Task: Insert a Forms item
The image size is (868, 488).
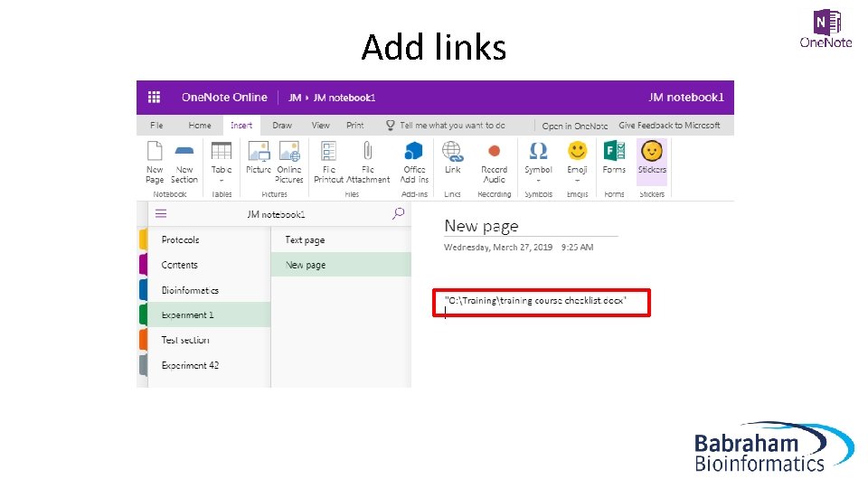Action: click(614, 157)
